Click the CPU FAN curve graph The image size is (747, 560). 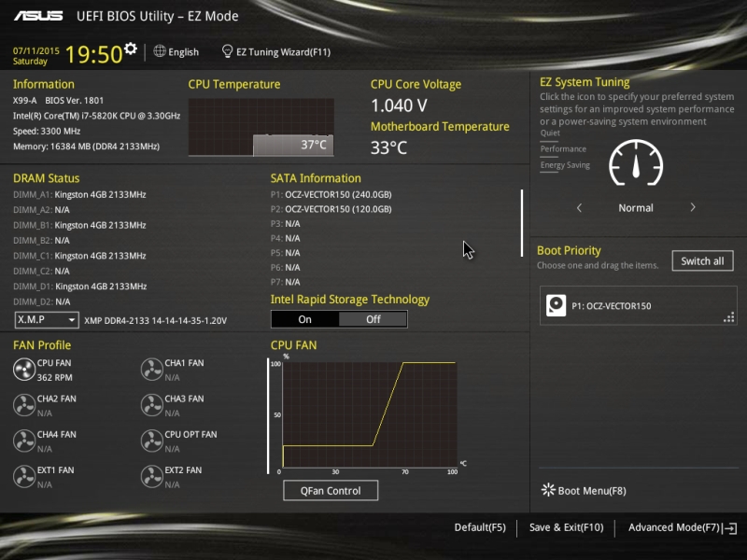370,414
